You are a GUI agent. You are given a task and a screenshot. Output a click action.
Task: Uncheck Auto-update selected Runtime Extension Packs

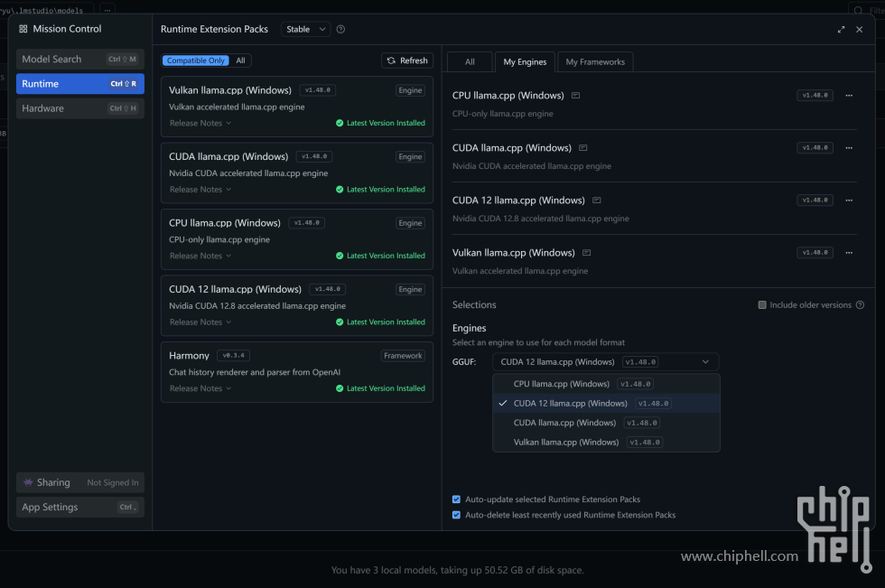[456, 499]
